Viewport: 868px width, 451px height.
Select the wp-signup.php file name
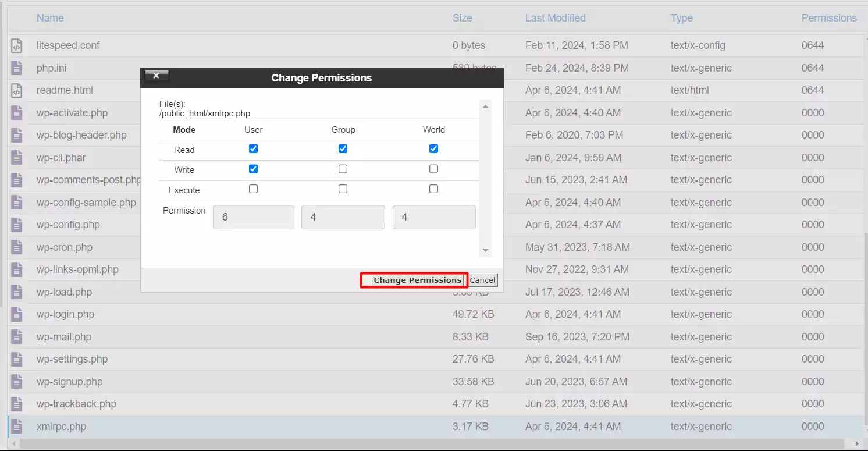pos(70,382)
